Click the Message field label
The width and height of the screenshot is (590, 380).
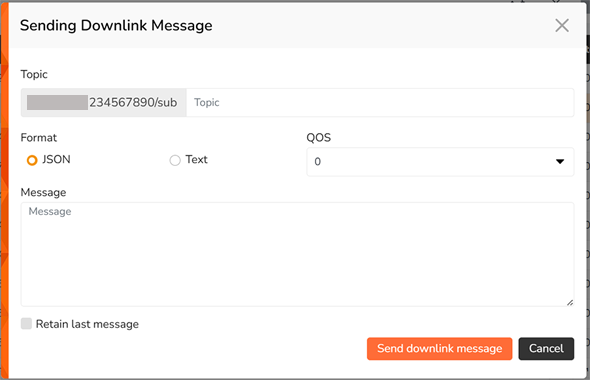43,192
